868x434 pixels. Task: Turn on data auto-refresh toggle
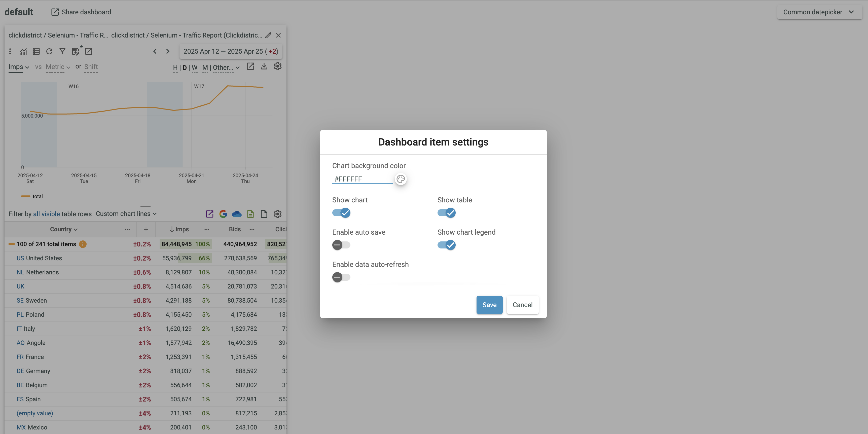tap(341, 277)
